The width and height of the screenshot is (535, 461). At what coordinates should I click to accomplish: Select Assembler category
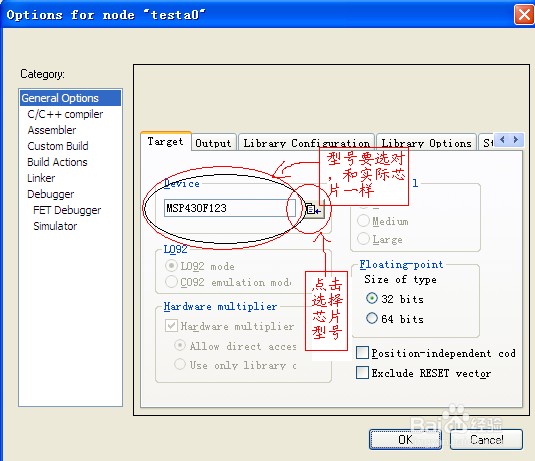click(52, 130)
